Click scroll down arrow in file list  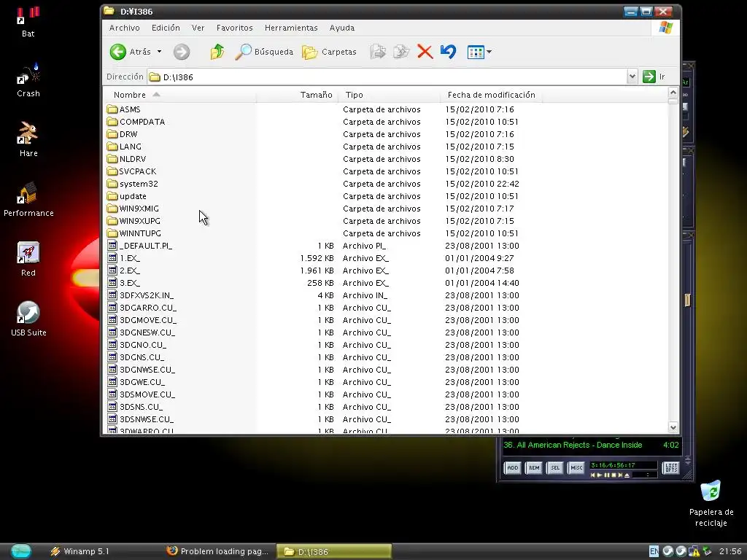click(673, 427)
